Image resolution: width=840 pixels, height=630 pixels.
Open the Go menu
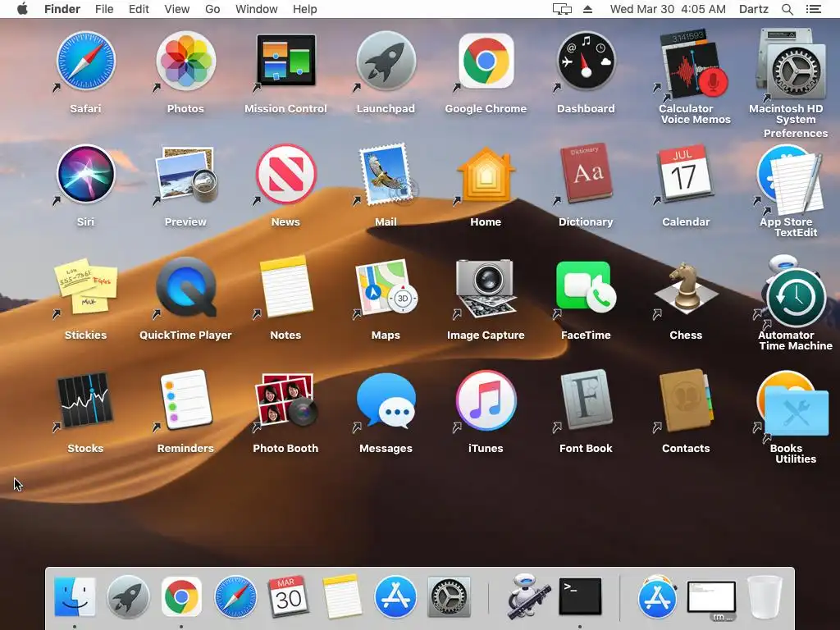pos(212,9)
